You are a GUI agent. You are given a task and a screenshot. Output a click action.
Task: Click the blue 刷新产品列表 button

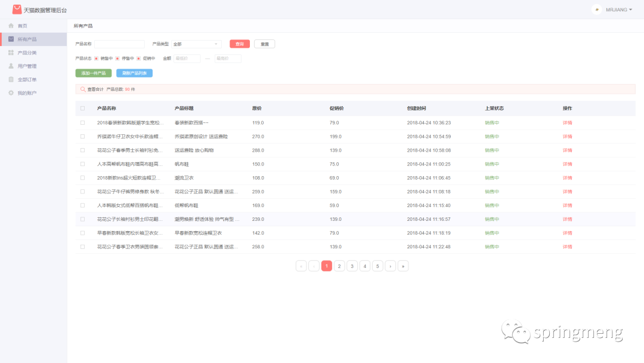(x=134, y=73)
